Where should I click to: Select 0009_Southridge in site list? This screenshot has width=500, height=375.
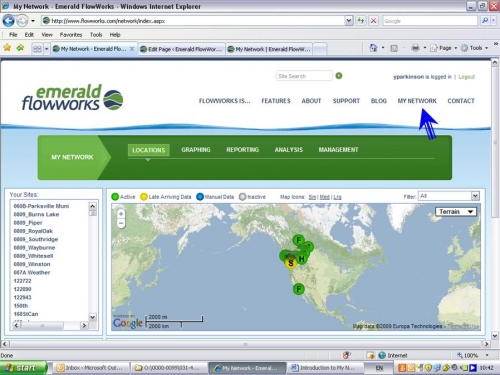36,239
